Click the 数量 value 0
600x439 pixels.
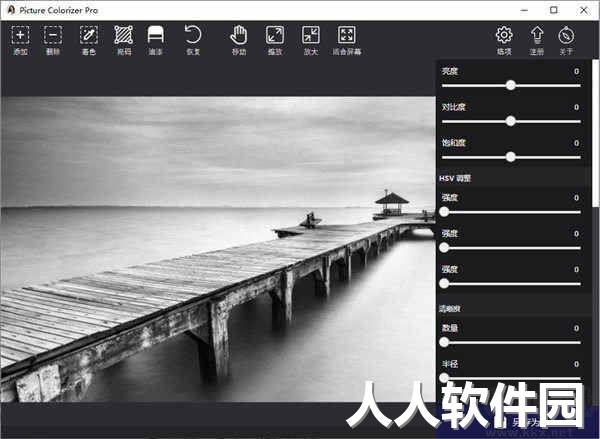(x=576, y=328)
